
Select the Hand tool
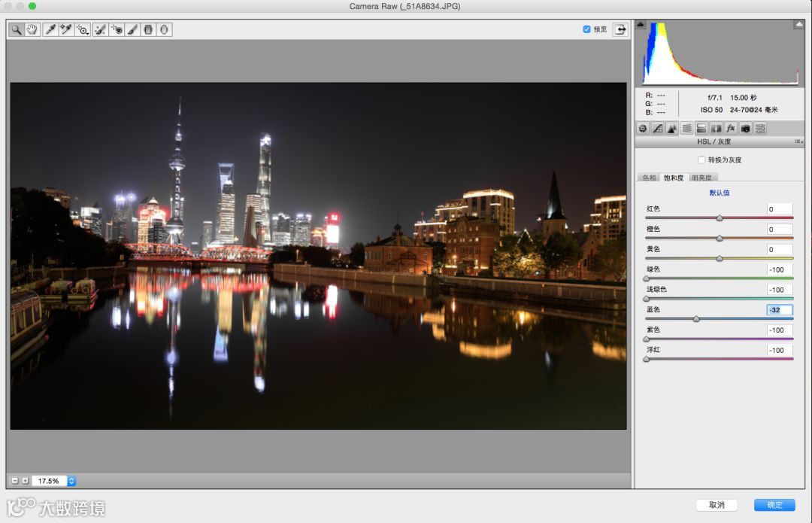(x=32, y=29)
